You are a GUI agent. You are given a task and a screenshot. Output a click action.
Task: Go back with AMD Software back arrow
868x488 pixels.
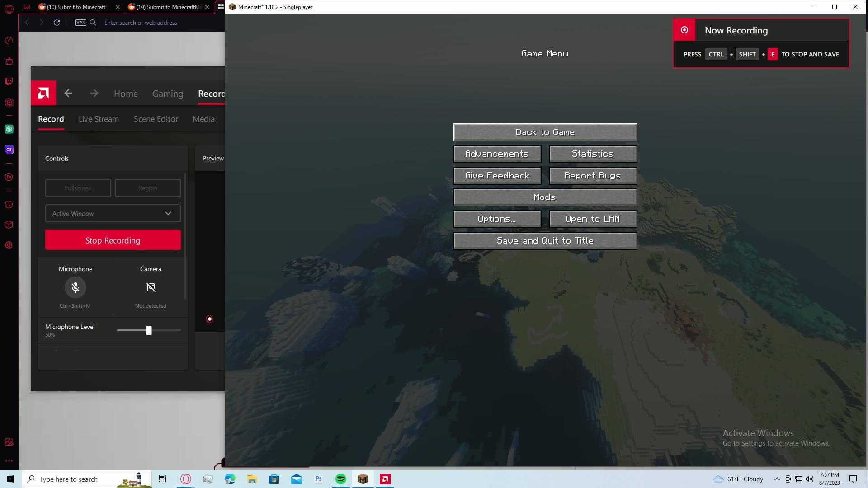tap(68, 93)
